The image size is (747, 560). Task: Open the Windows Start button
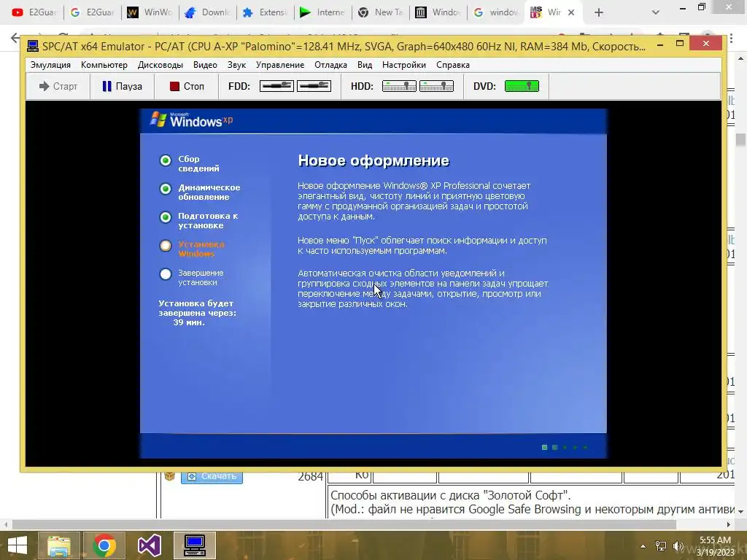(x=18, y=545)
